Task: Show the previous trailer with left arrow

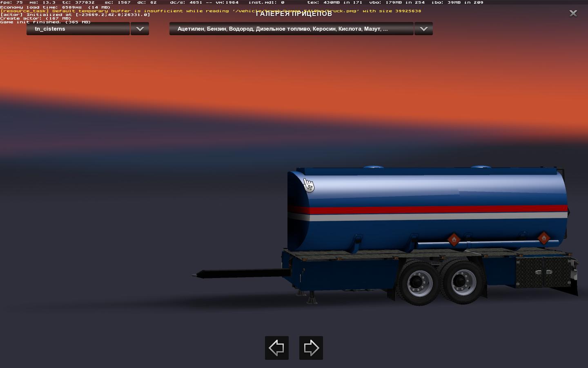Action: [x=277, y=348]
